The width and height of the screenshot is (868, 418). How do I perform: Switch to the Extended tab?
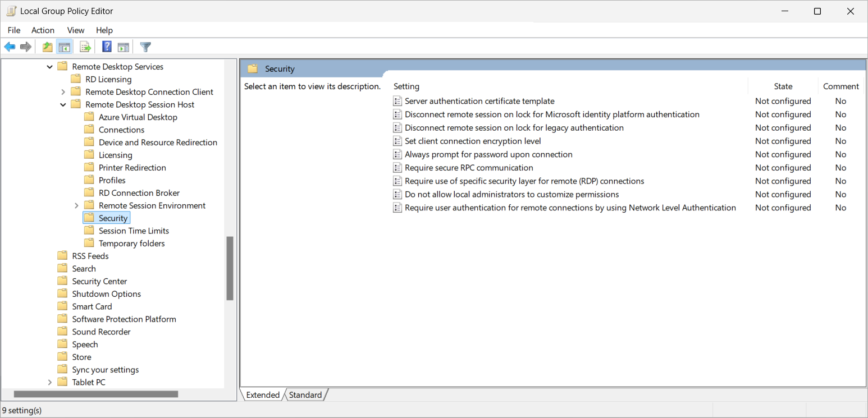[x=263, y=395]
